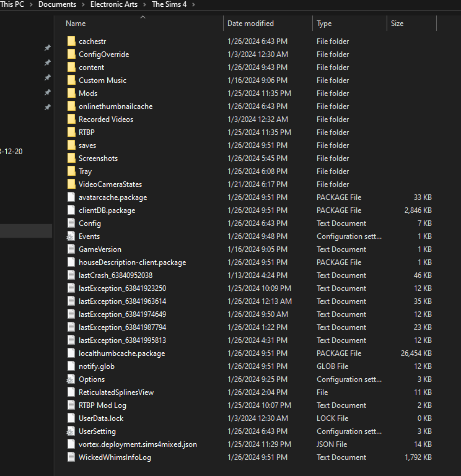Click the first pin icon in sidebar
The width and height of the screenshot is (461, 476).
coord(47,48)
